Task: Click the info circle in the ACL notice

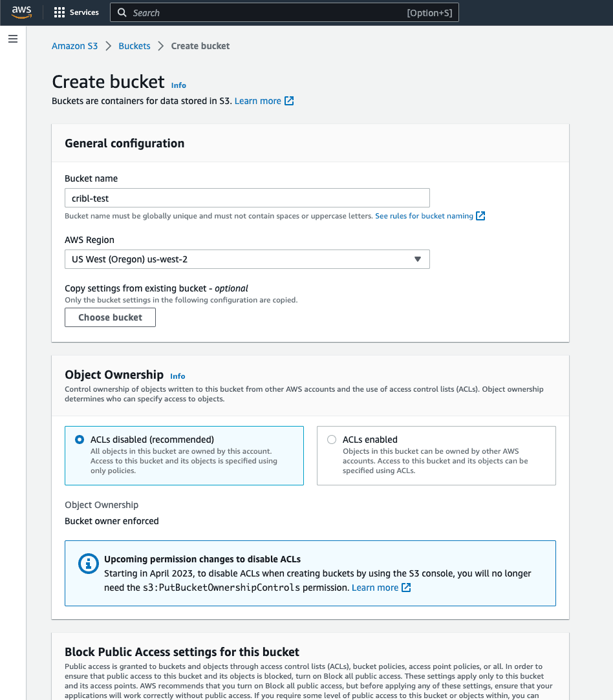Action: tap(89, 563)
